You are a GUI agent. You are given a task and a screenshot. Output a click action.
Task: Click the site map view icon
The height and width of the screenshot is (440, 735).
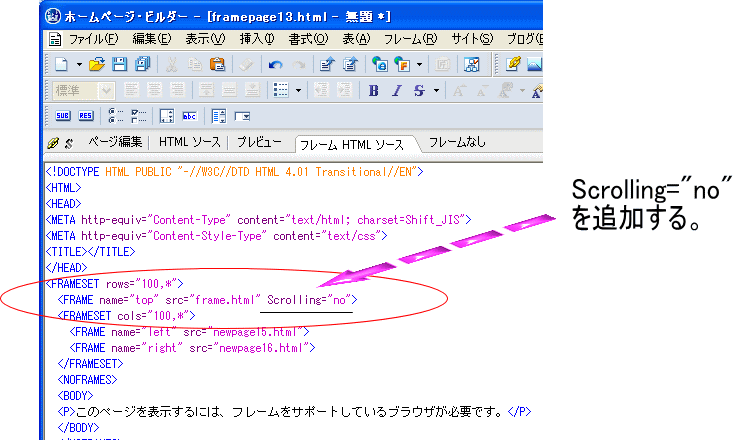pyautogui.click(x=471, y=64)
